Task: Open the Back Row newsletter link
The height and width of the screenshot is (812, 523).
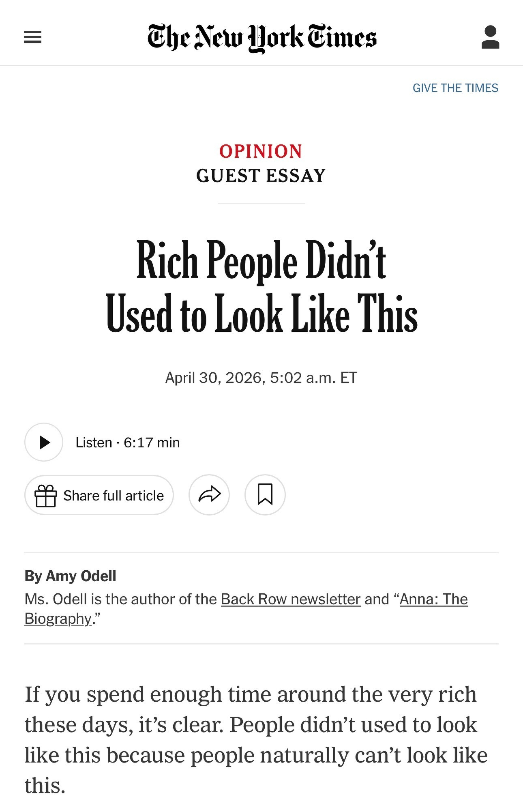Action: (x=289, y=599)
